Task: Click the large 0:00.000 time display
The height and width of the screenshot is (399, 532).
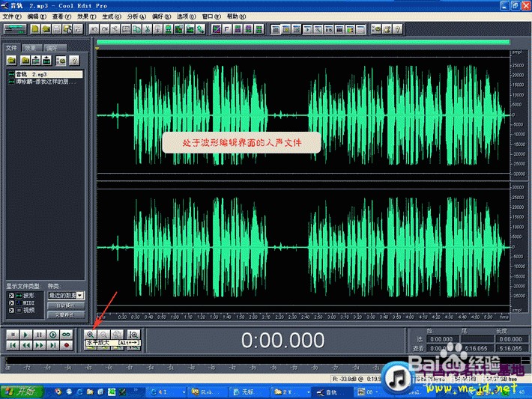Action: pos(283,340)
